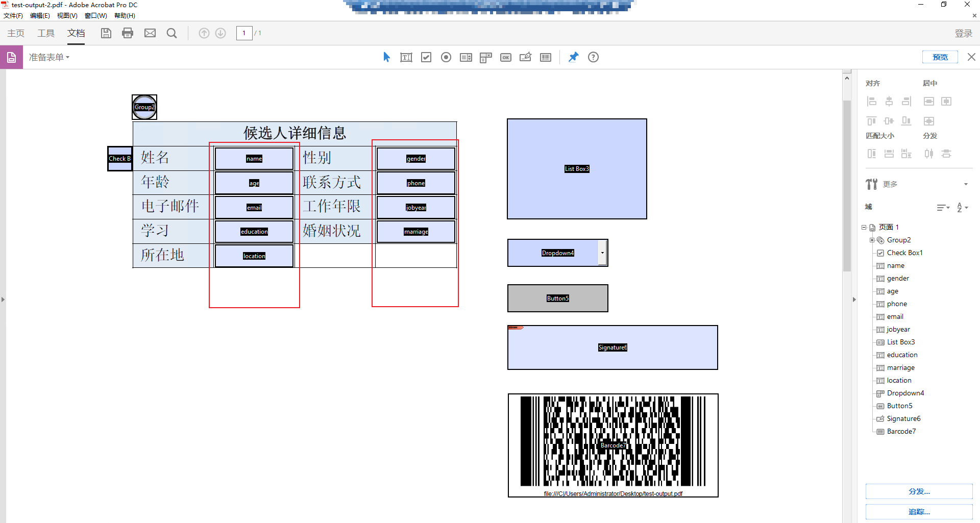This screenshot has height=523, width=980.
Task: Select the Barcode field tool
Action: click(546, 57)
